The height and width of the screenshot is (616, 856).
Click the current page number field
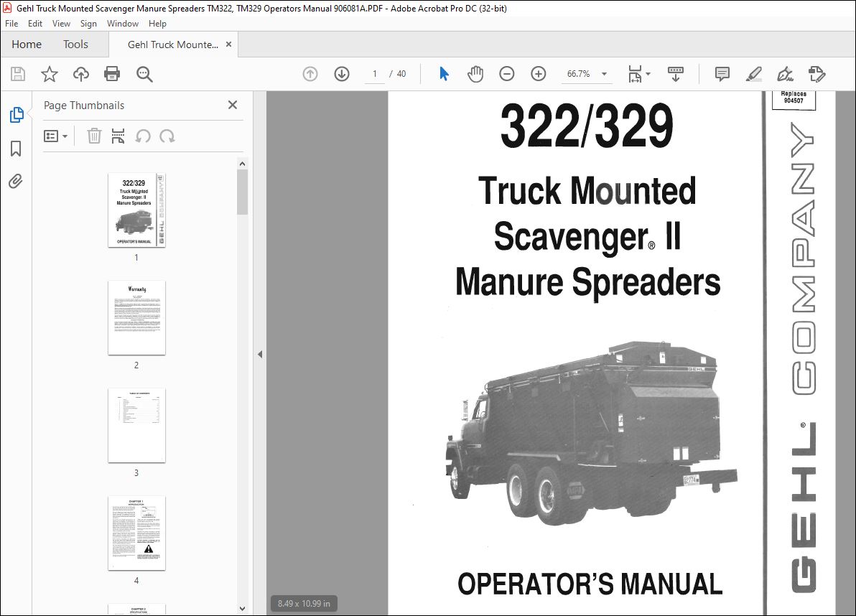point(375,74)
